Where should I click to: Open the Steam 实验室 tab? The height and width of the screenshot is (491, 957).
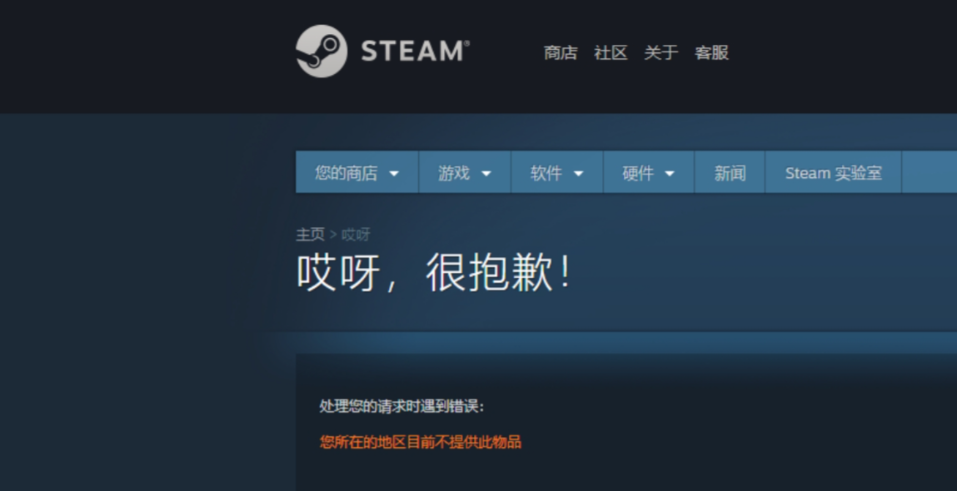(x=833, y=173)
